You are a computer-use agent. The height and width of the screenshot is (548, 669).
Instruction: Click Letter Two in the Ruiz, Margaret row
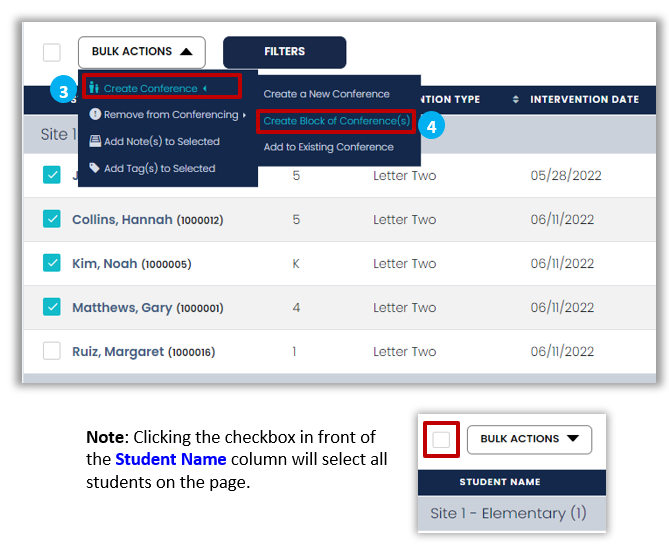[x=404, y=351]
